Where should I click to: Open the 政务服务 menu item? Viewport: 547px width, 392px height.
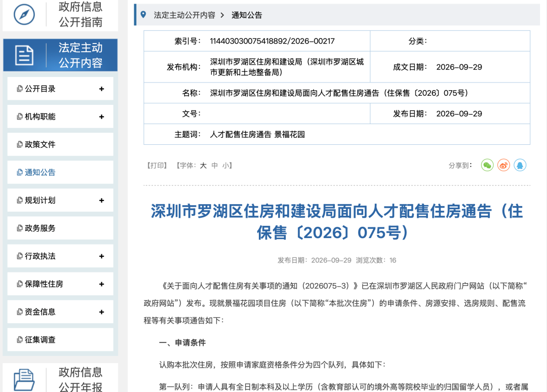coord(60,228)
